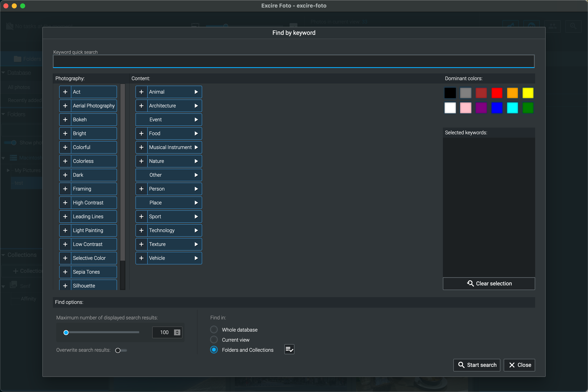Viewport: 588px width, 392px height.
Task: Click the Keyword quick search field
Action: 294,61
